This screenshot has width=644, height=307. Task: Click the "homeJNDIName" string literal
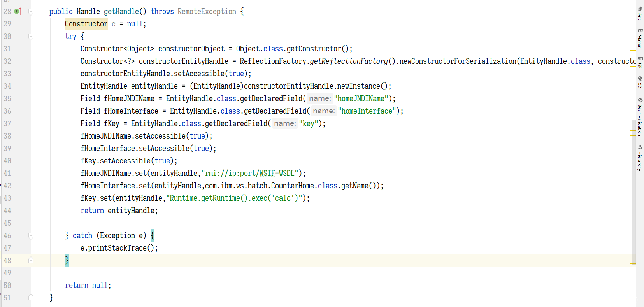pyautogui.click(x=361, y=98)
